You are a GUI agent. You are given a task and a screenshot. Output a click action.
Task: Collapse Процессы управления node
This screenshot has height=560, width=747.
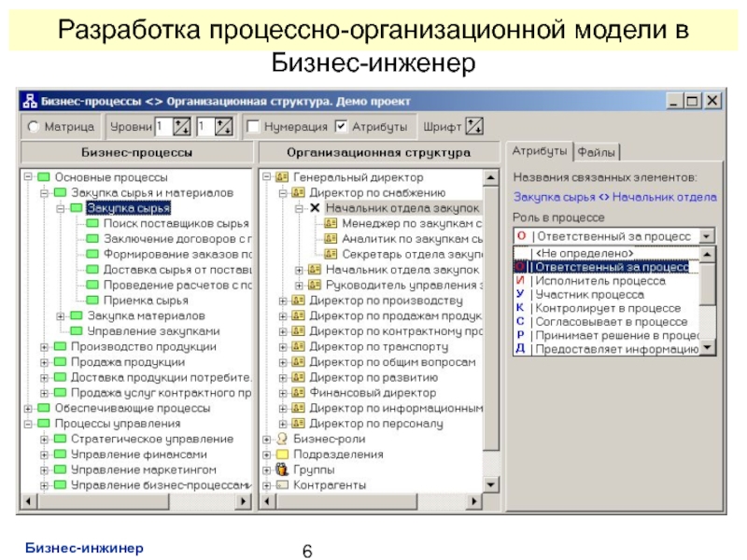28,424
